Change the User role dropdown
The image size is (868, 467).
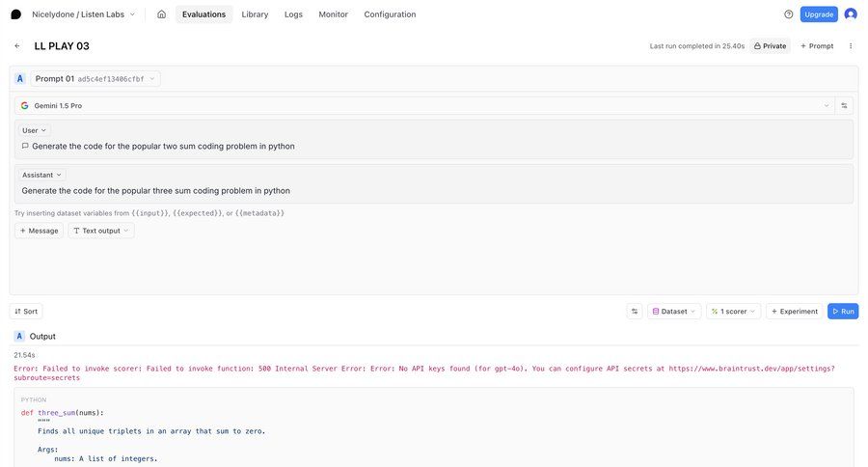pos(34,130)
